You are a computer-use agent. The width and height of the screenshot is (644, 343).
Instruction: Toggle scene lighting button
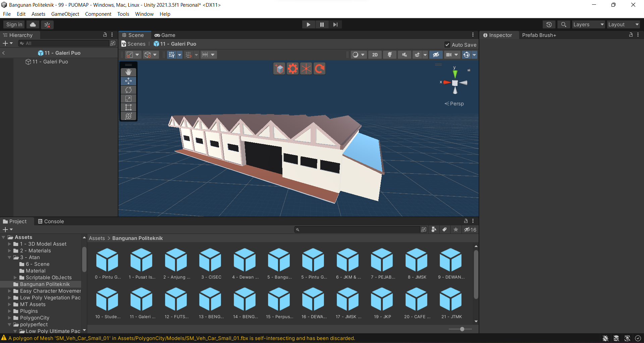(390, 55)
